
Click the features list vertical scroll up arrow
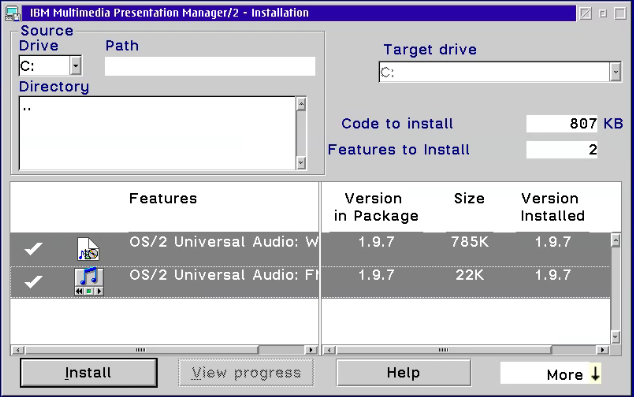pyautogui.click(x=615, y=241)
